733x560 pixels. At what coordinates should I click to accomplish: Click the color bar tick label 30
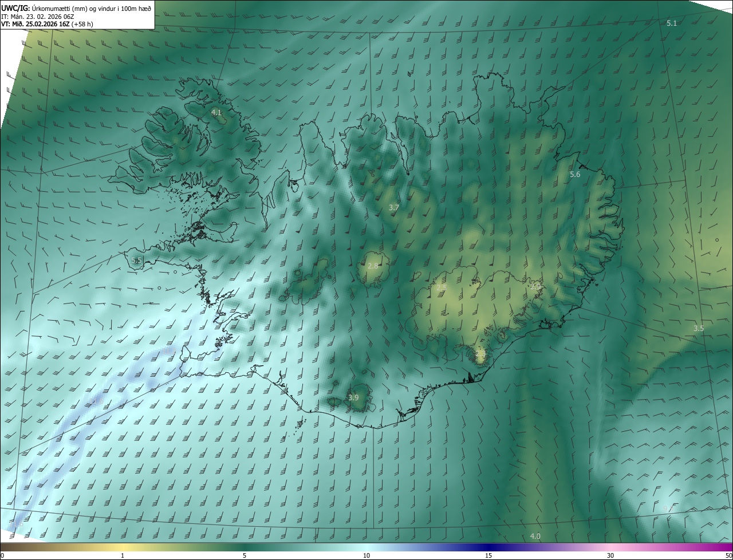[610, 556]
